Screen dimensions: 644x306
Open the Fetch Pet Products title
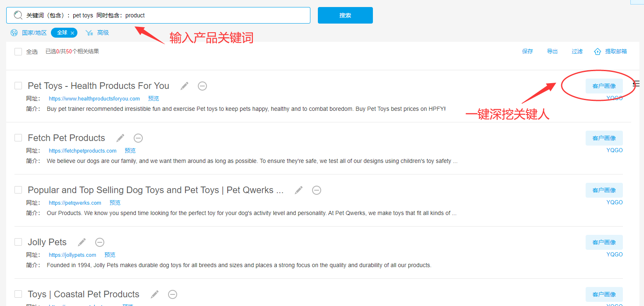click(67, 138)
